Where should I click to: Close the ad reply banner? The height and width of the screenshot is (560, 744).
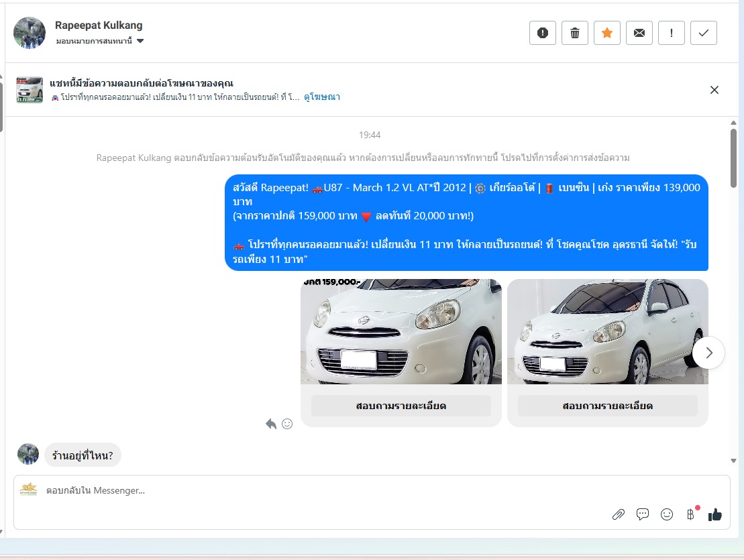[x=714, y=90]
